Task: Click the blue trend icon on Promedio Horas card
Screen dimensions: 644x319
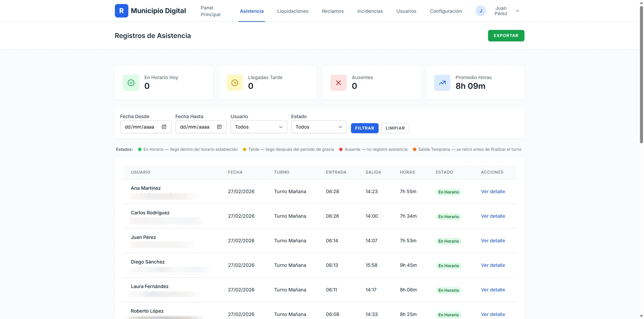Action: (x=442, y=83)
